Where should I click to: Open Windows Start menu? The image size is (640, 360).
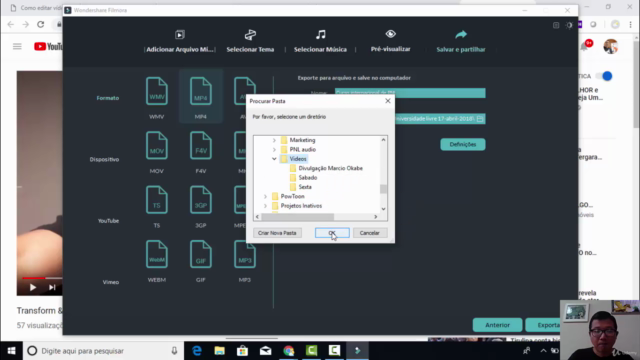11,351
